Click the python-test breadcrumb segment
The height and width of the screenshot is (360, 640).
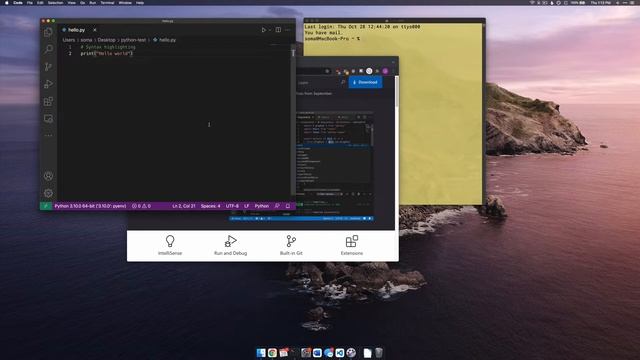click(x=133, y=40)
